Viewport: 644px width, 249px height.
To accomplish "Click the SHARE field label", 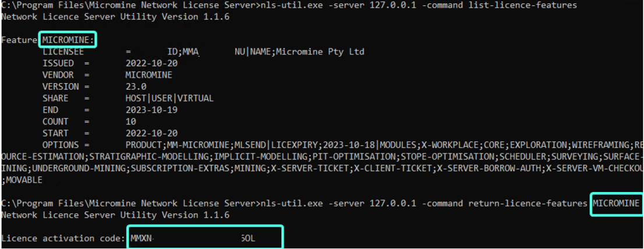I will coord(55,98).
